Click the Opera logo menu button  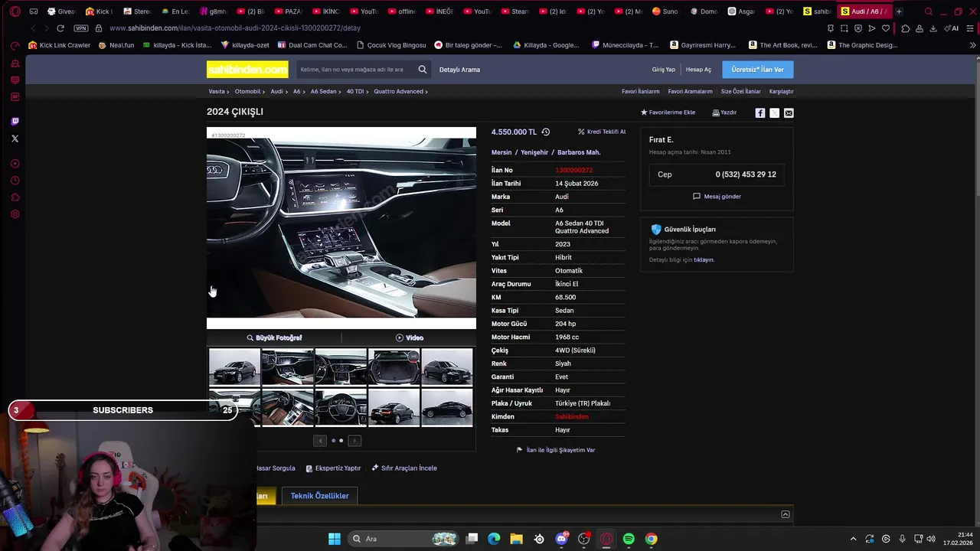click(x=15, y=11)
